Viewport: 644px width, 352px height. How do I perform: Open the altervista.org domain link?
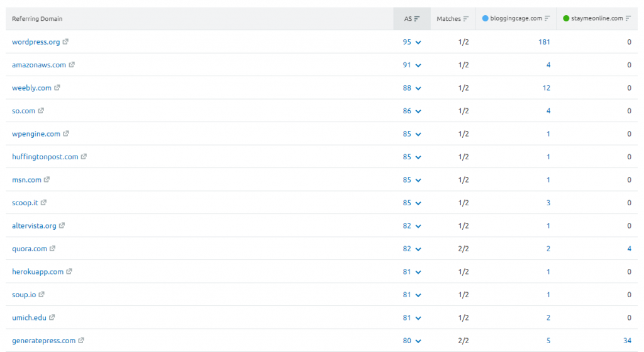34,226
